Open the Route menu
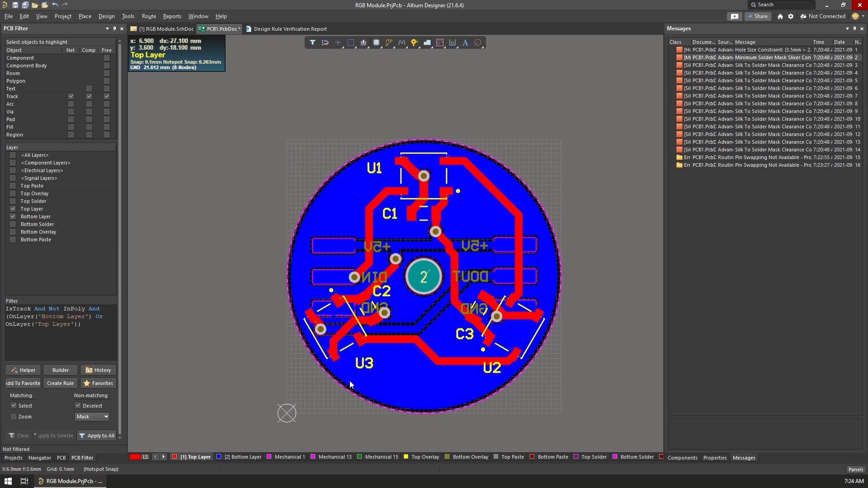This screenshot has width=868, height=488. (x=149, y=16)
